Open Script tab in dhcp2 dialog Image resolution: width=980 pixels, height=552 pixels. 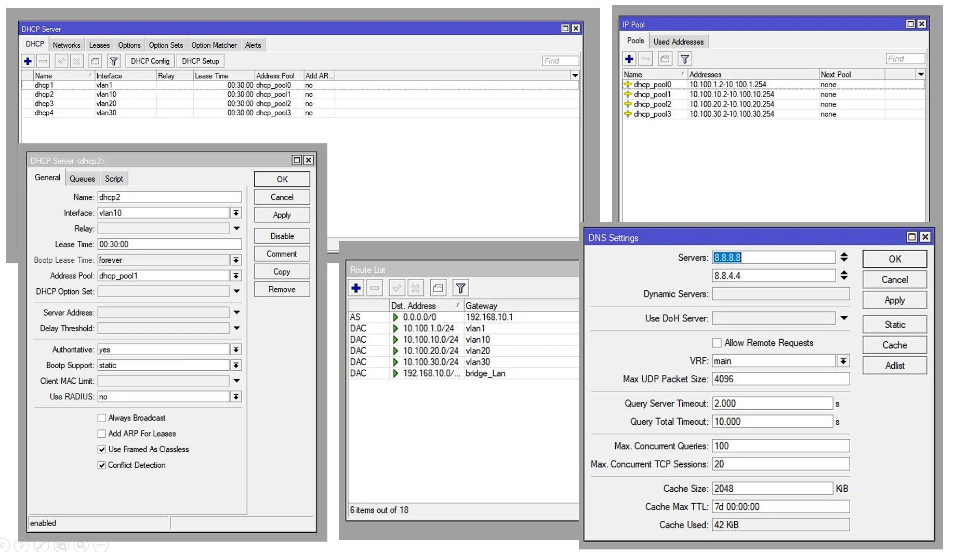tap(114, 179)
